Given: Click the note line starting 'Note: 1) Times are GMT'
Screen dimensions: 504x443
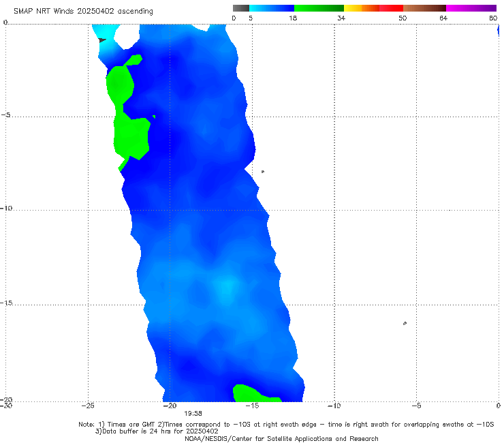Looking at the screenshot, I should (286, 425).
